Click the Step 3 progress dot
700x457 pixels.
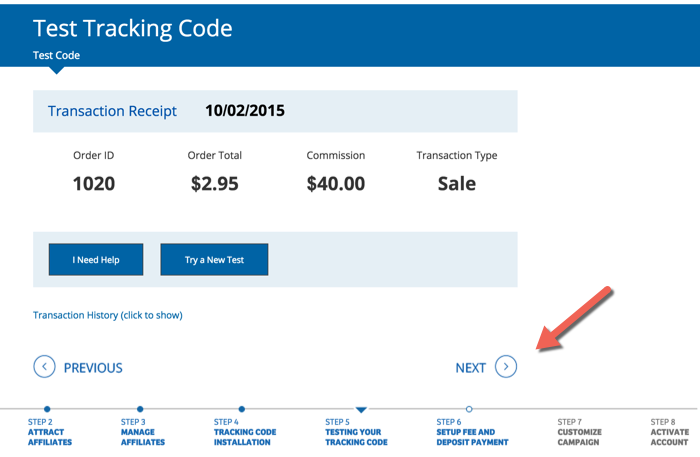tap(140, 409)
